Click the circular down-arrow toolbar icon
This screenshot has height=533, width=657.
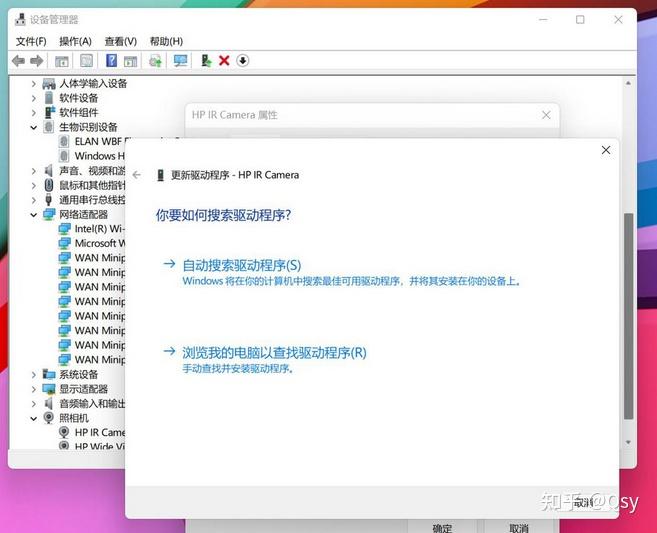tap(243, 61)
